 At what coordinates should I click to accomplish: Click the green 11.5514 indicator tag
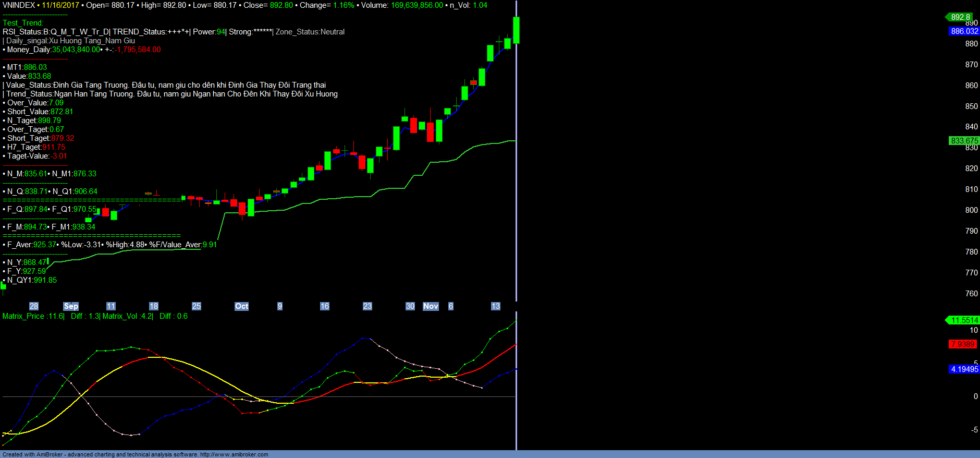pyautogui.click(x=964, y=320)
